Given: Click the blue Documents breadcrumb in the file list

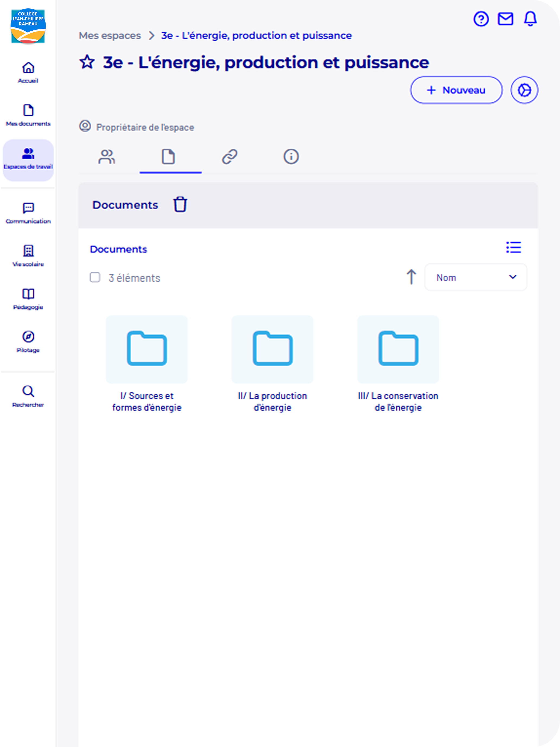Looking at the screenshot, I should tap(119, 249).
